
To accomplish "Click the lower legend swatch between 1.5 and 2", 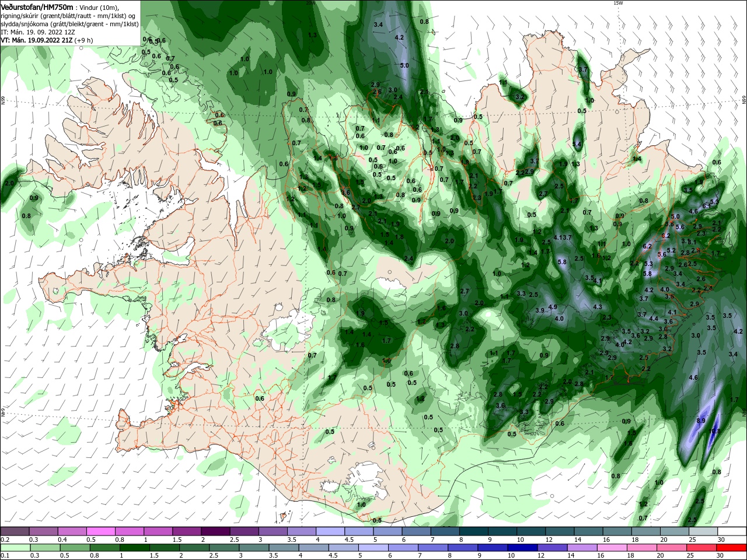I will tap(165, 548).
